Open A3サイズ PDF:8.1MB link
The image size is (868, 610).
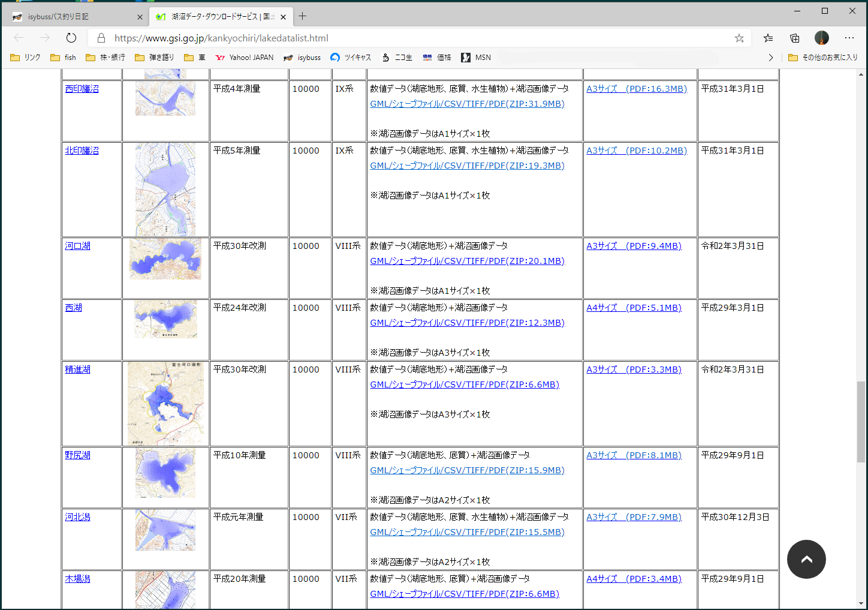click(634, 455)
